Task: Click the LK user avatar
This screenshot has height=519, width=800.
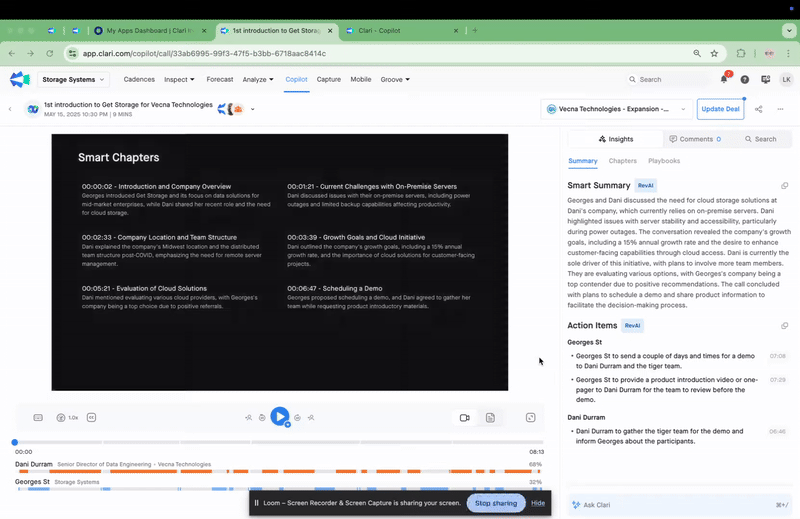Action: tap(786, 80)
